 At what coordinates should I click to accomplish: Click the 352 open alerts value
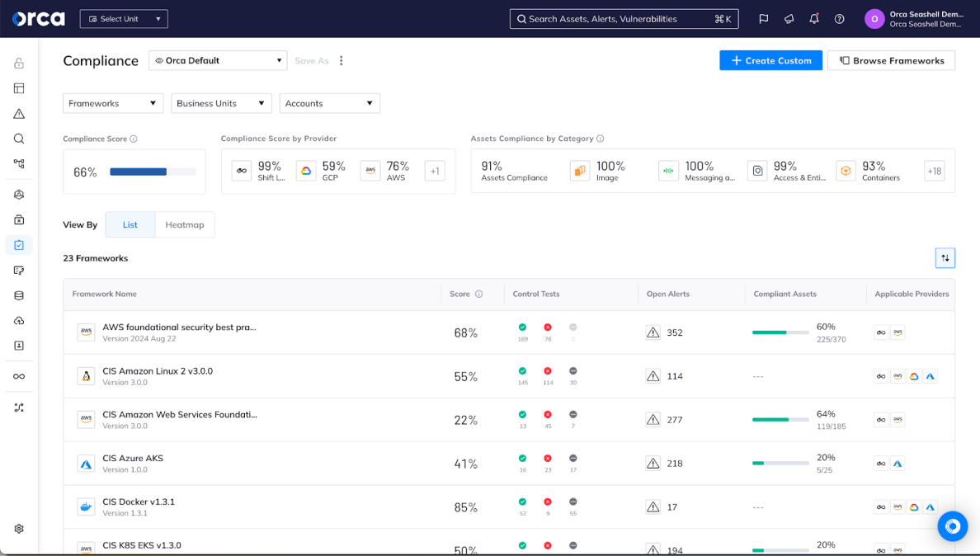point(675,332)
